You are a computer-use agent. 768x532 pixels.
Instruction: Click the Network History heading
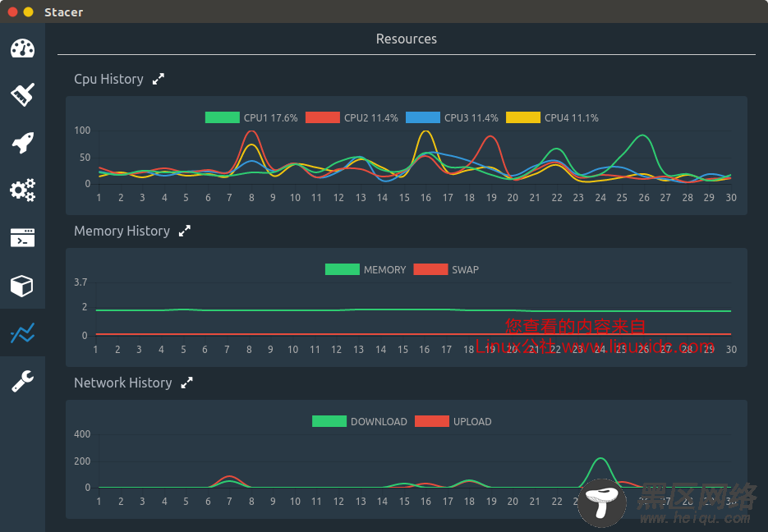(123, 383)
